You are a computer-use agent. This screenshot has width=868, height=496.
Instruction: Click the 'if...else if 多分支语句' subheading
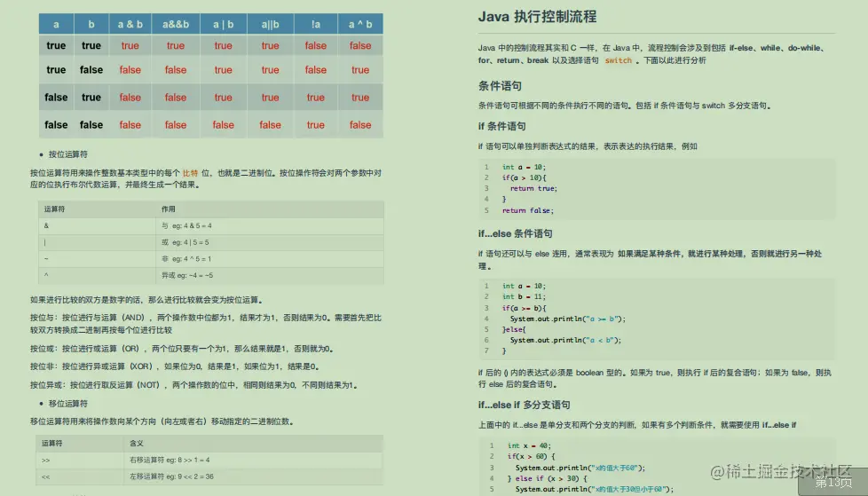(525, 405)
